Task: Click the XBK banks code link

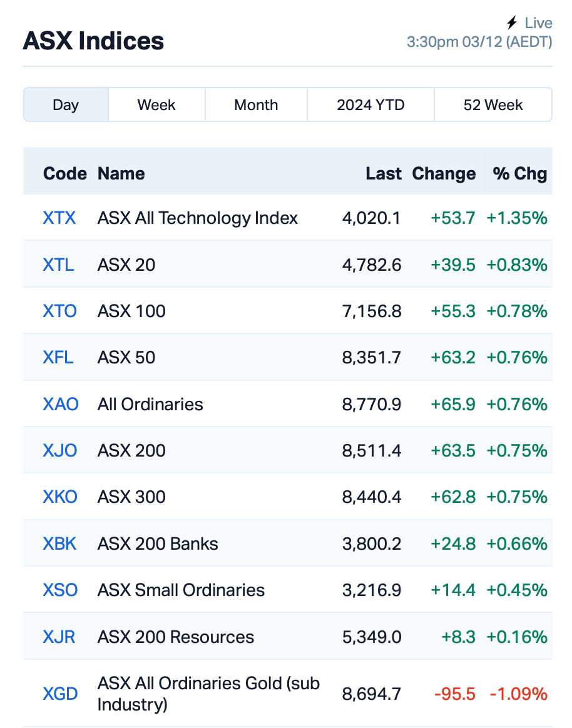Action: pos(59,544)
